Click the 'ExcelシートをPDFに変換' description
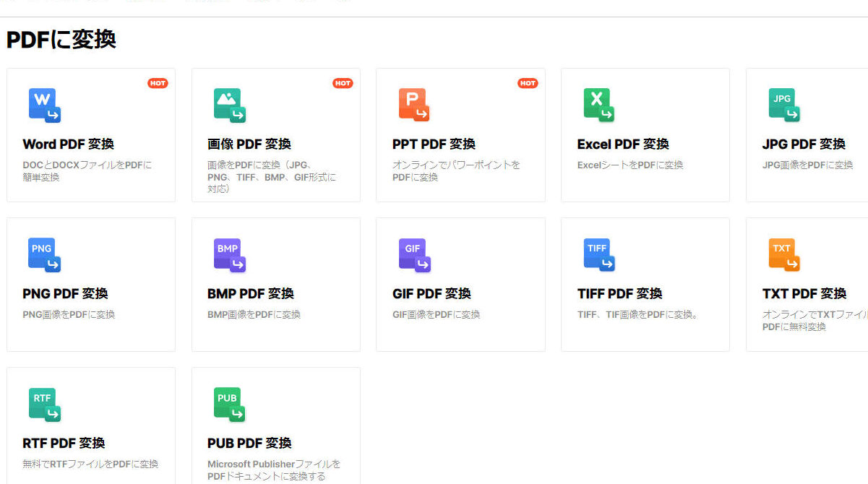The width and height of the screenshot is (868, 484). (x=630, y=165)
